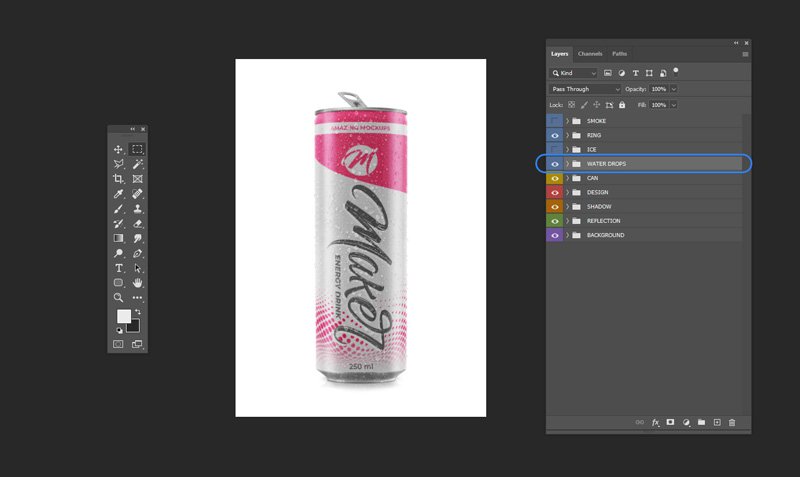Switch to the Layers tab

(x=559, y=54)
